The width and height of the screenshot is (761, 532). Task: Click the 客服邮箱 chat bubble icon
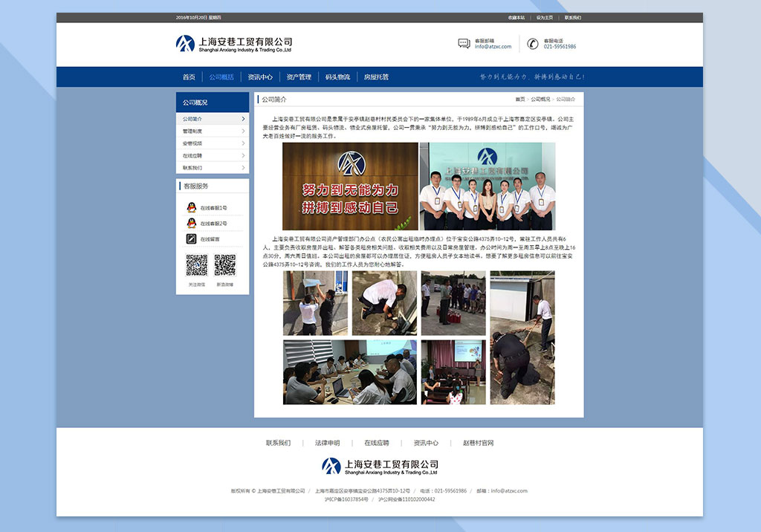coord(464,44)
